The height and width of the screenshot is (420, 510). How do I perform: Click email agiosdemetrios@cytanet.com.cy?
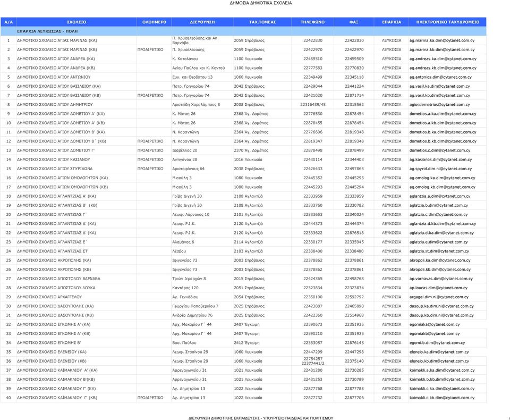point(439,105)
